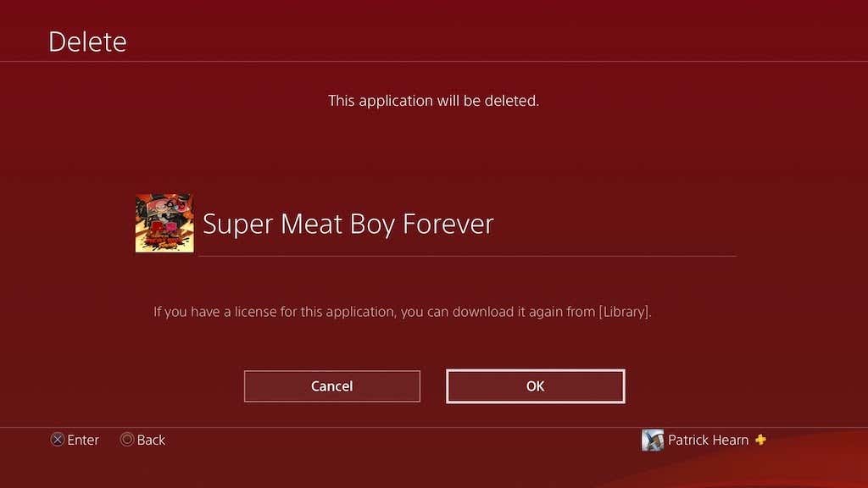Click the circle button icon beside Back
Viewport: 868px width, 488px height.
[x=127, y=440]
